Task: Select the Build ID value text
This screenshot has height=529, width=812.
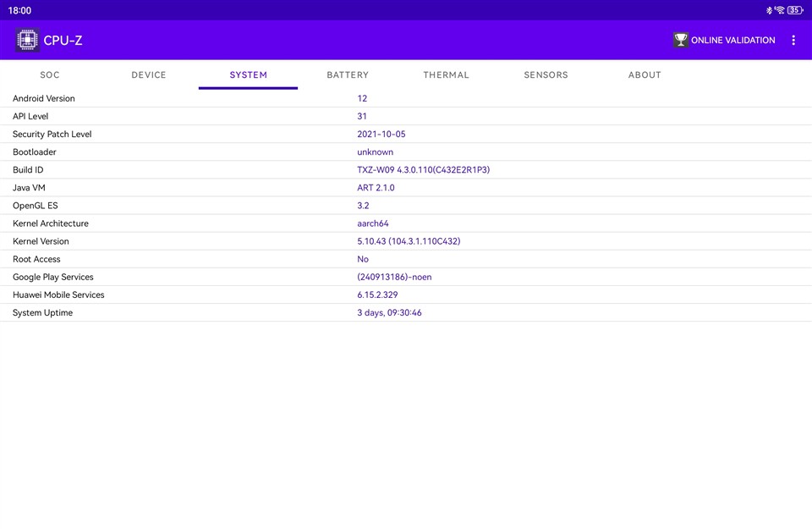Action: tap(423, 170)
